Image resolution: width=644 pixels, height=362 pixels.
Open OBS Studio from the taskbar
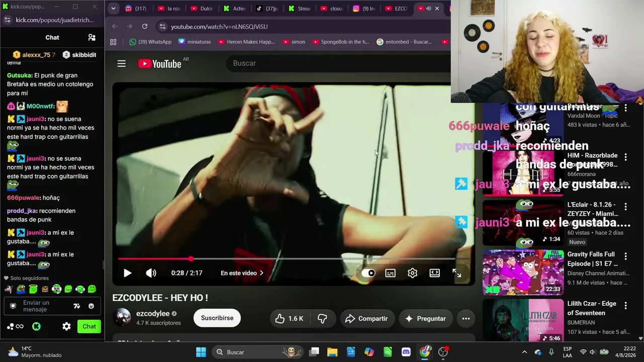coord(443,352)
